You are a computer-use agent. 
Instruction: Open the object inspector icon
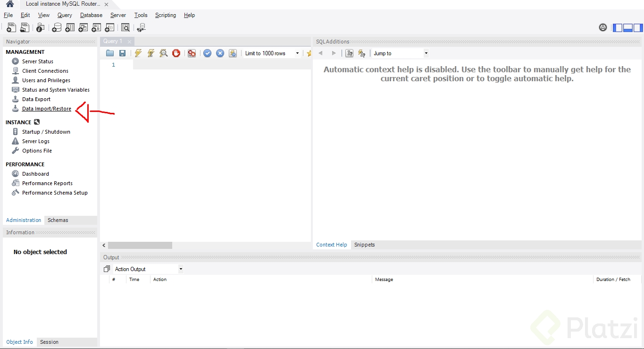(x=41, y=27)
